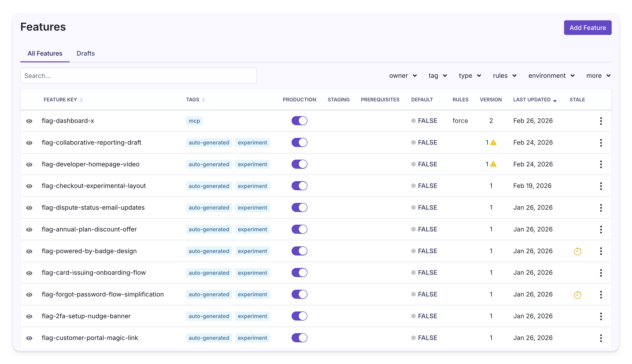This screenshot has height=364, width=632.
Task: Click the mcp tag on flag-dashboard-x
Action: click(x=194, y=121)
